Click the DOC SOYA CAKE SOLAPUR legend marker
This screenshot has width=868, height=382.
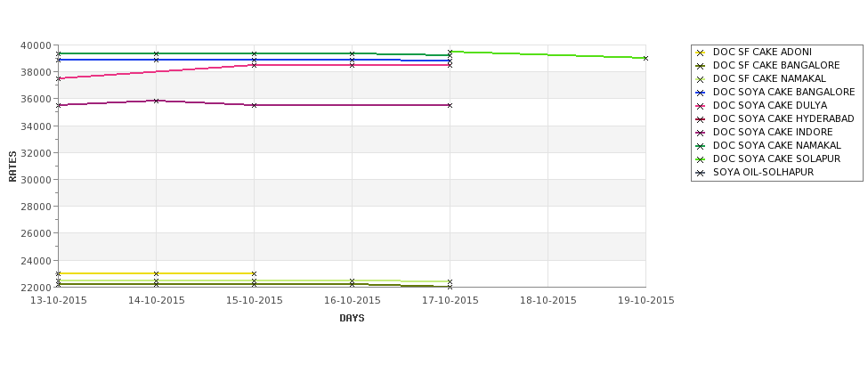click(x=700, y=159)
